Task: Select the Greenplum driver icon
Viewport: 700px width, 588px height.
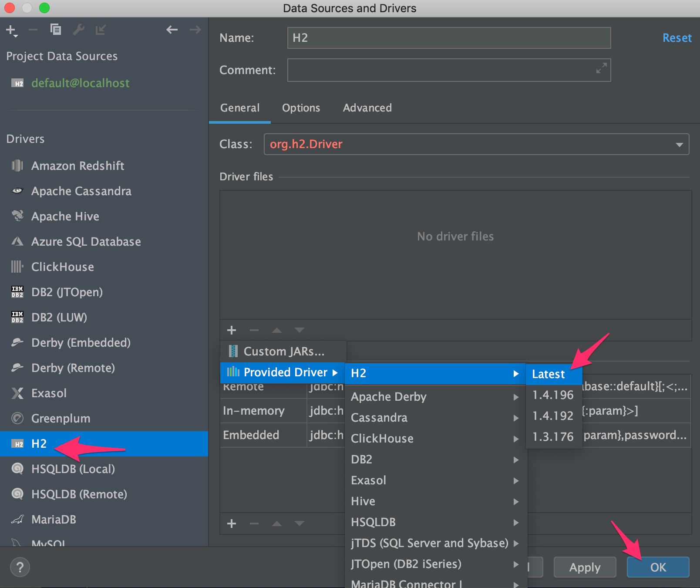Action: (17, 418)
